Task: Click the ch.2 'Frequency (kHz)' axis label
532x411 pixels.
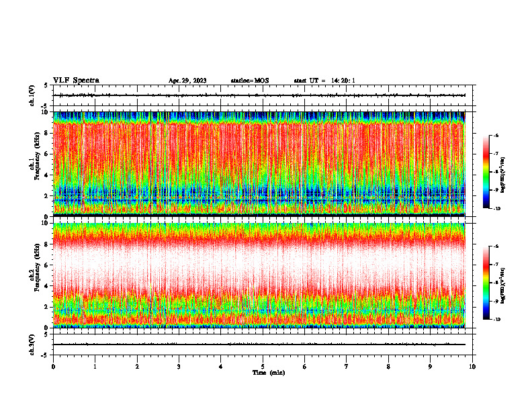Action: [37, 267]
